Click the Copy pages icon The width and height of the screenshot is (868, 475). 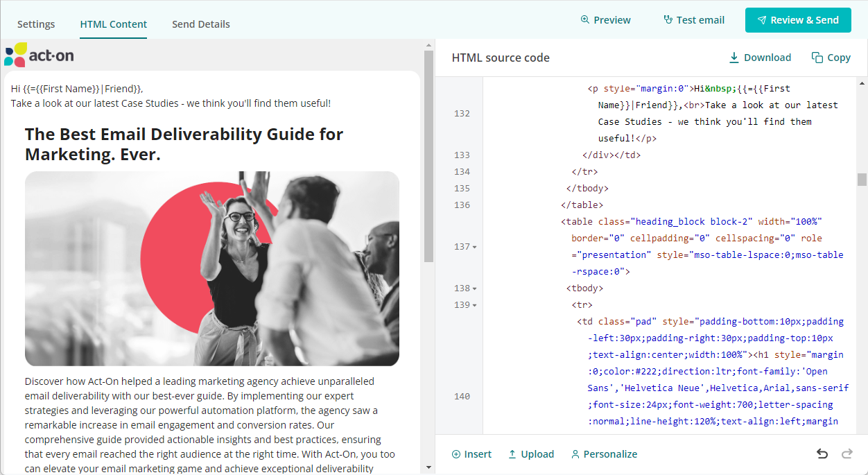(x=817, y=58)
